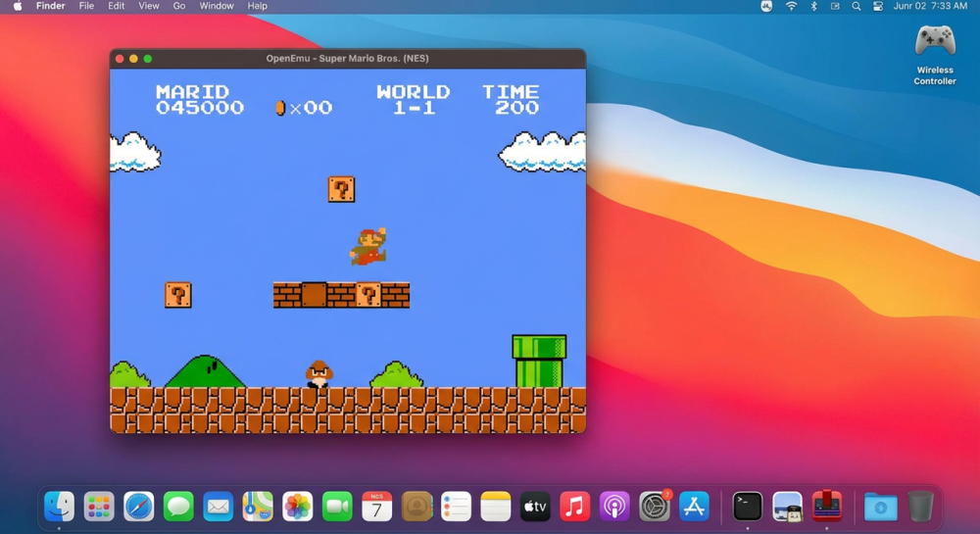Viewport: 980px width, 534px height.
Task: Open Mail from the dock
Action: pos(219,506)
